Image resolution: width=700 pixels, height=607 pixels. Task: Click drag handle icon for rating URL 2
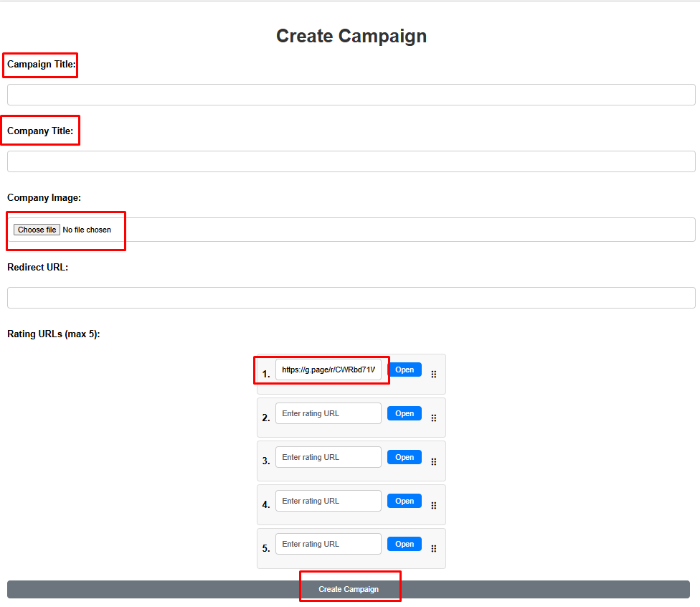point(433,418)
